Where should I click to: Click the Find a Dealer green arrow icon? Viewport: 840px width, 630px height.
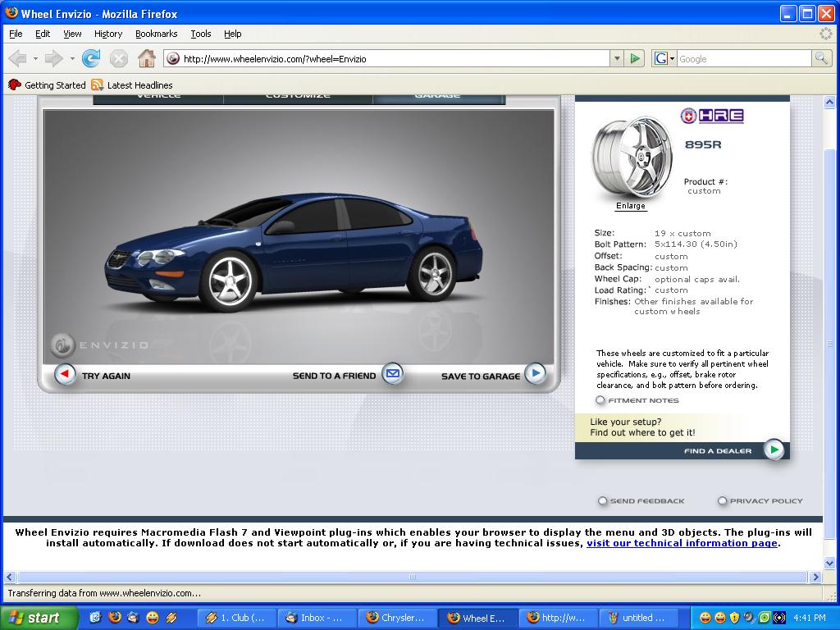click(774, 450)
